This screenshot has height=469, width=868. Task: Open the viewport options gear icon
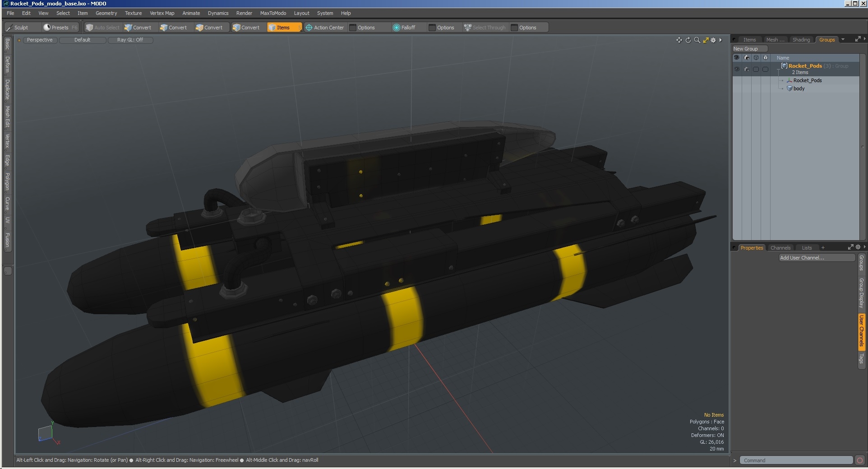pos(713,40)
